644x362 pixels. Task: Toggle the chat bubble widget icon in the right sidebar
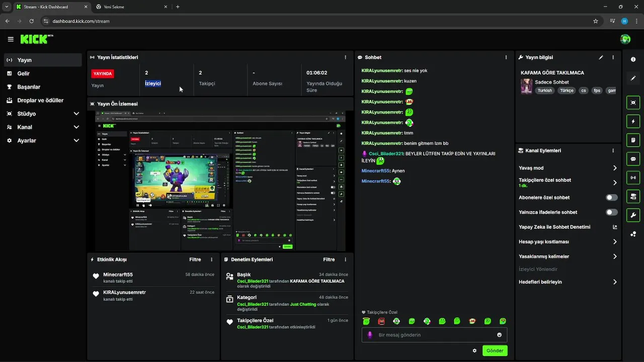click(633, 159)
